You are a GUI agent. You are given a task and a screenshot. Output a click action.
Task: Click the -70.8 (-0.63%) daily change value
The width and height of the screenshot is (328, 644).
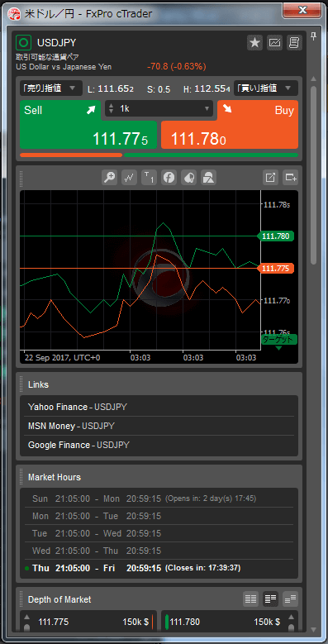tap(176, 66)
